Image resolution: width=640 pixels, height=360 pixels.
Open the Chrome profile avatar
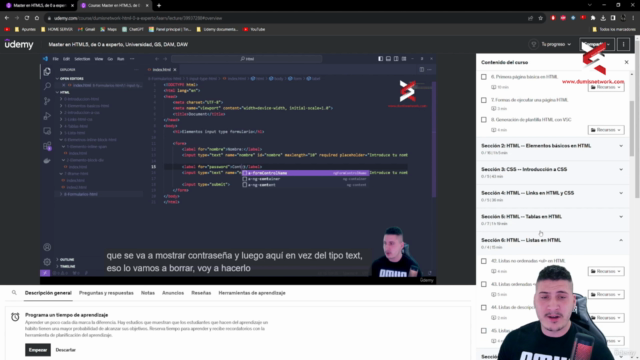(x=623, y=18)
